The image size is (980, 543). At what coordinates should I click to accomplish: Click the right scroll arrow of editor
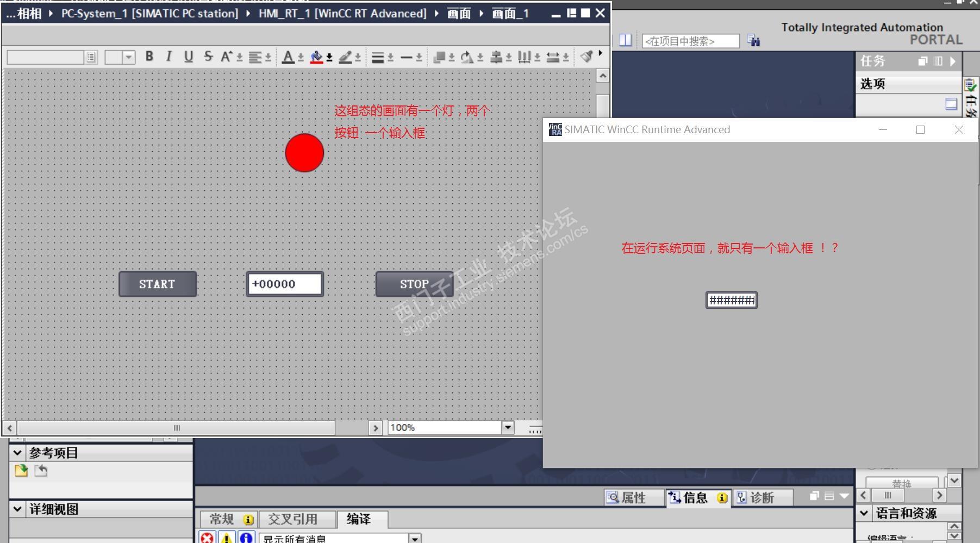[375, 428]
